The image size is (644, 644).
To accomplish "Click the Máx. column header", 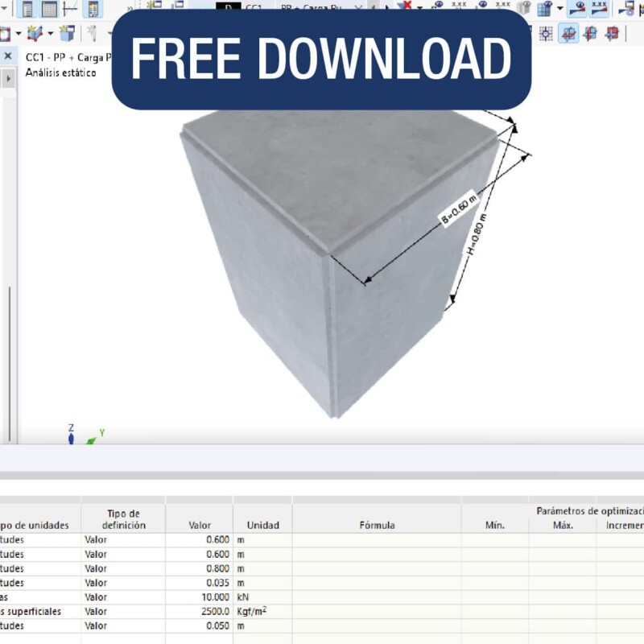I will (563, 525).
